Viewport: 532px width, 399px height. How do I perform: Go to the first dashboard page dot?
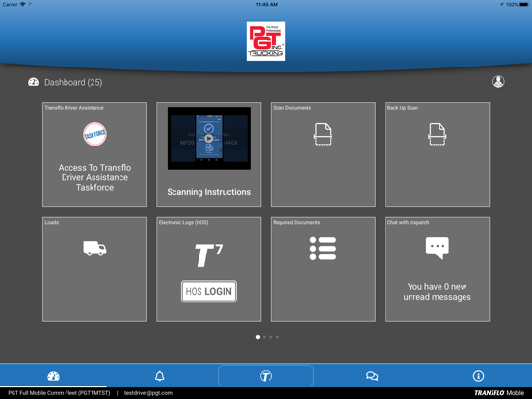[x=258, y=337]
